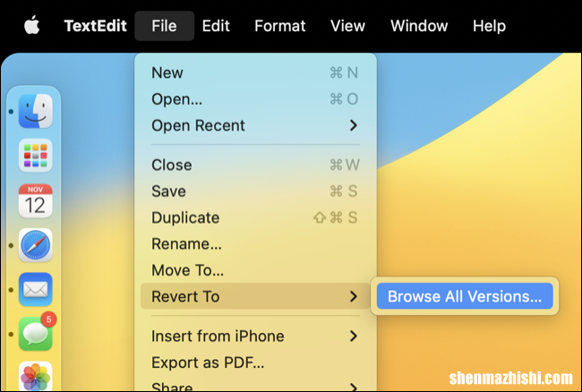Open the Edit menu
Image resolution: width=582 pixels, height=392 pixels.
pos(216,26)
